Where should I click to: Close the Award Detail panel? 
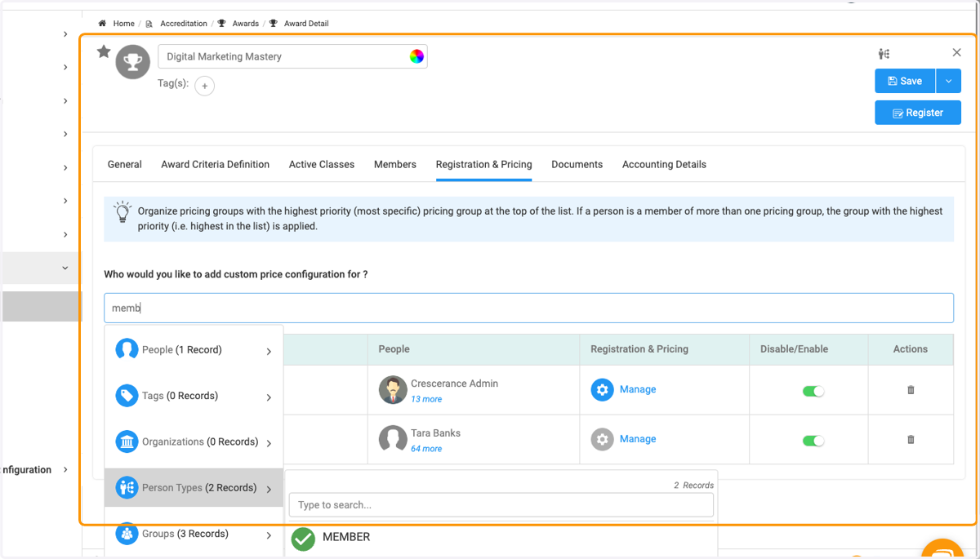click(x=956, y=52)
